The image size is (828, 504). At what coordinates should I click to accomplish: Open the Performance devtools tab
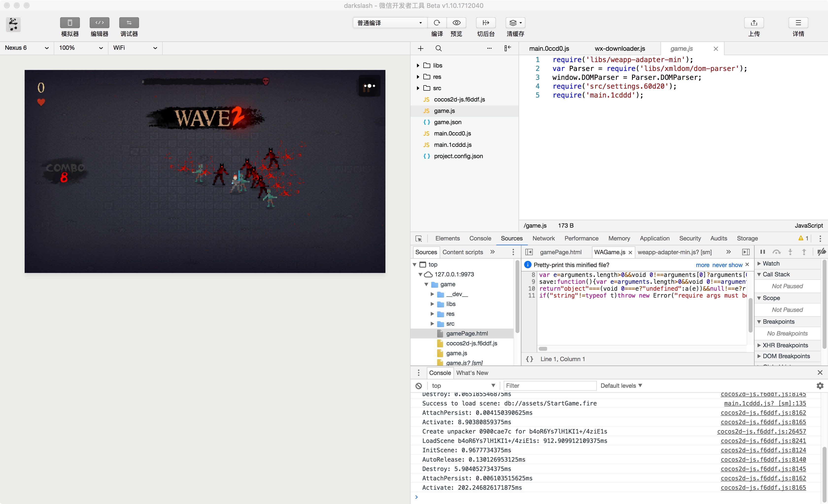click(581, 238)
